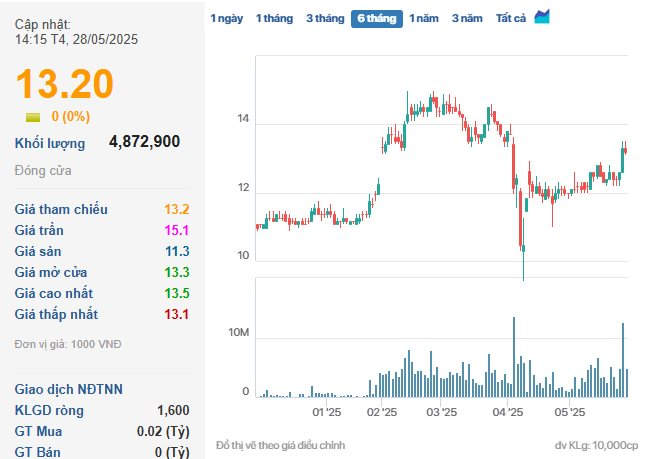Click the current price 13.20
The height and width of the screenshot is (459, 668).
click(64, 85)
